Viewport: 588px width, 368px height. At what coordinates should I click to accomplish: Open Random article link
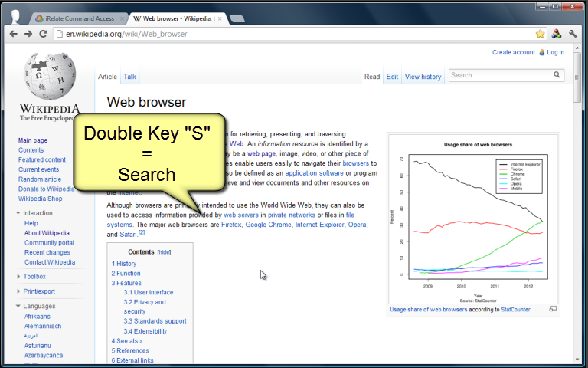pos(40,179)
